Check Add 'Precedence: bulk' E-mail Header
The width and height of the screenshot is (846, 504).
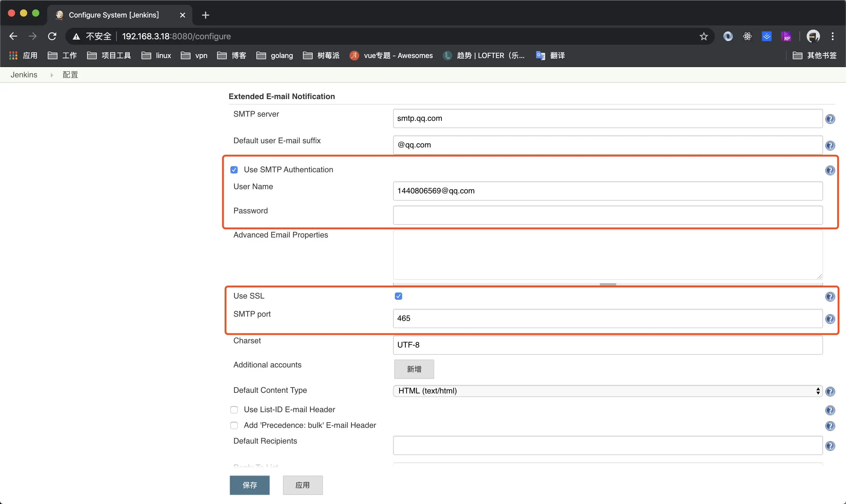[234, 425]
